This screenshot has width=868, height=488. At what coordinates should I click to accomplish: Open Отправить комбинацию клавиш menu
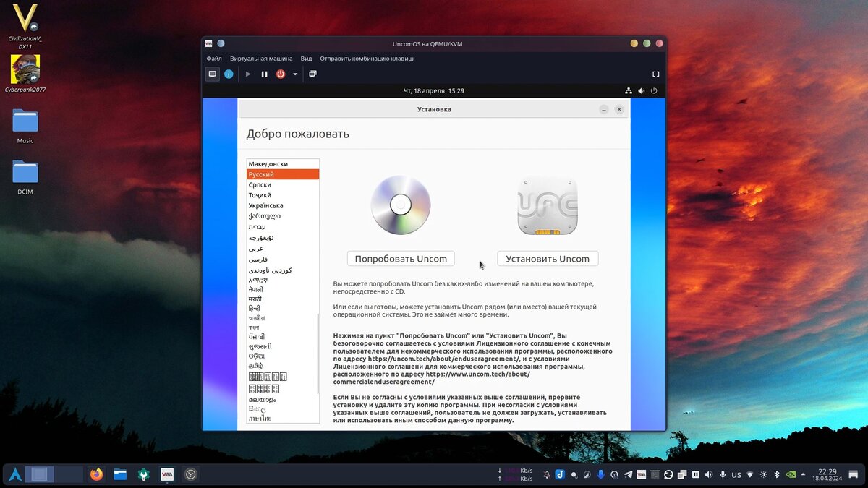pyautogui.click(x=367, y=58)
